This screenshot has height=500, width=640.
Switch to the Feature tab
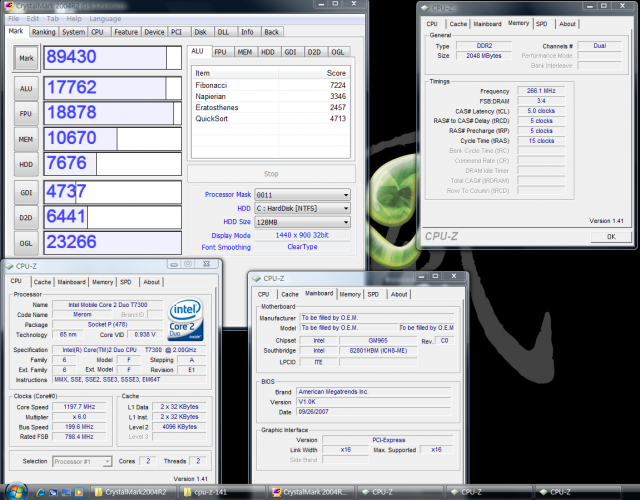click(126, 32)
